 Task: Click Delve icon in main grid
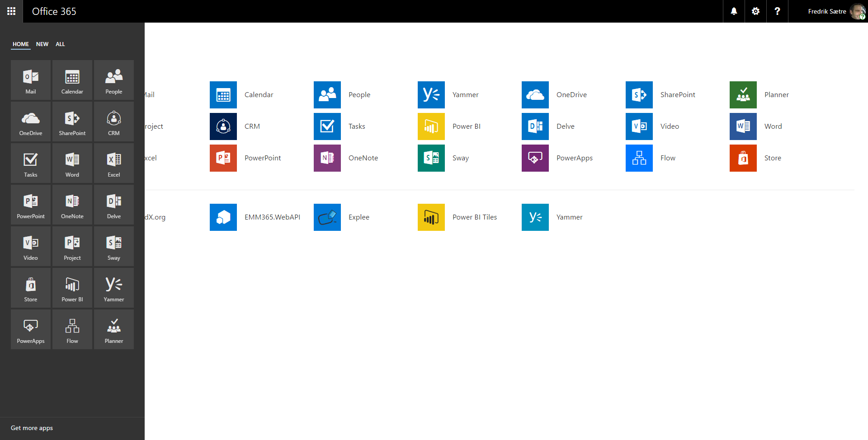click(535, 126)
